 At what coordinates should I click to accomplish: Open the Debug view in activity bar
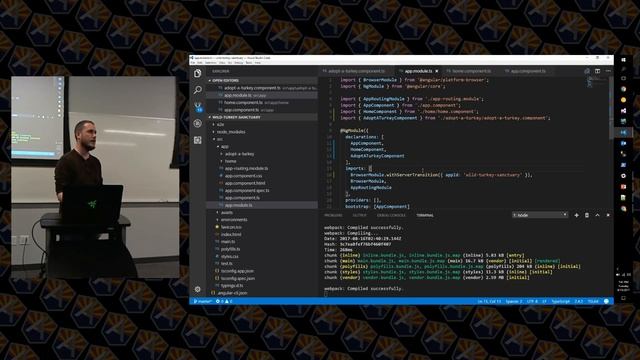(198, 123)
